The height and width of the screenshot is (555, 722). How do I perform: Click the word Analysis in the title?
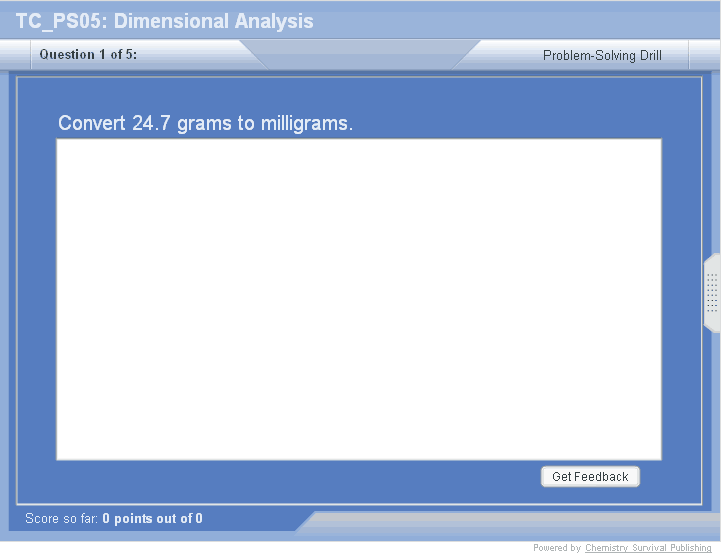coord(272,21)
